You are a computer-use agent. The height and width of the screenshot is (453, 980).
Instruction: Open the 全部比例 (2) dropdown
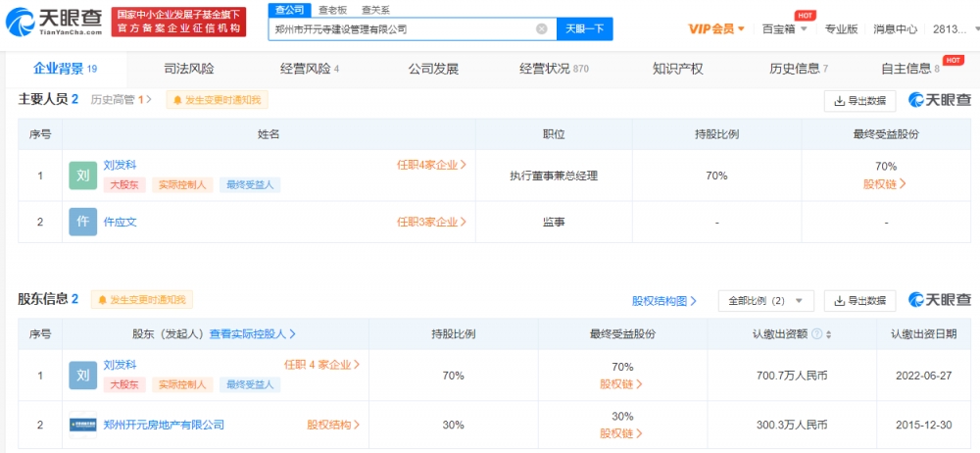765,301
